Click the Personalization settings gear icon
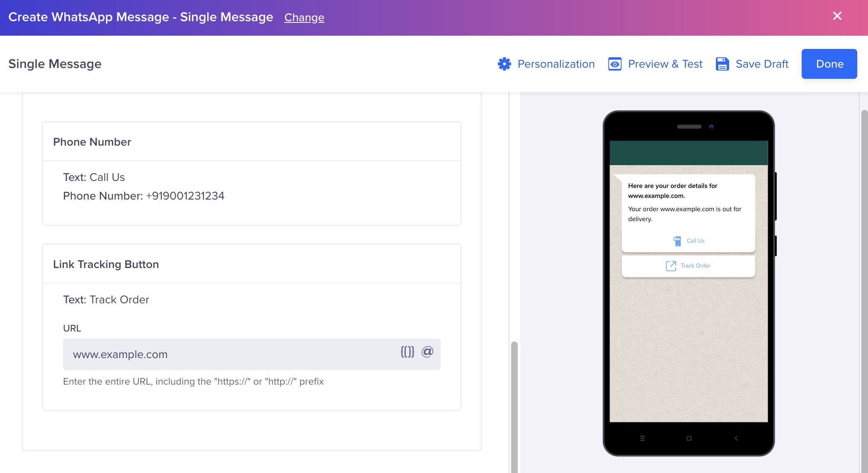The image size is (868, 473). pyautogui.click(x=504, y=63)
